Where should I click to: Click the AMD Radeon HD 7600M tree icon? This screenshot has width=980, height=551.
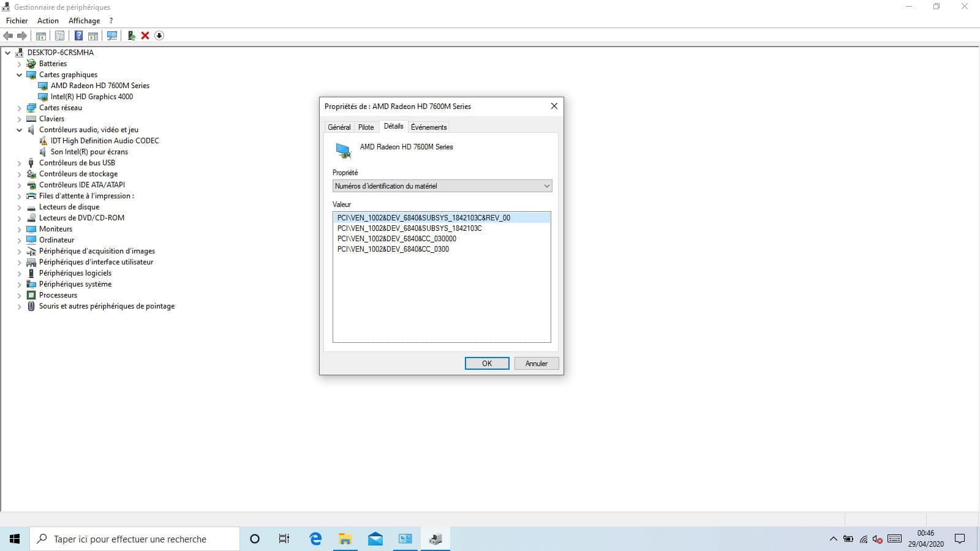coord(43,86)
